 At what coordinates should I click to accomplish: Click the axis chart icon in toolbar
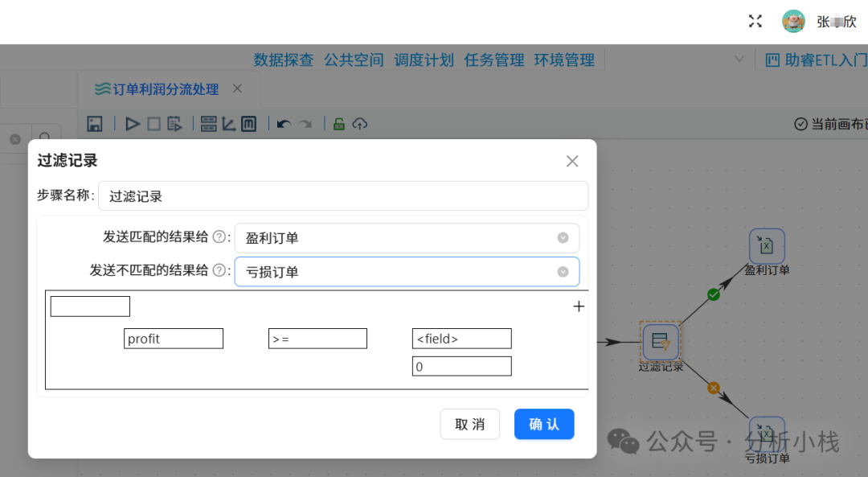click(x=228, y=124)
